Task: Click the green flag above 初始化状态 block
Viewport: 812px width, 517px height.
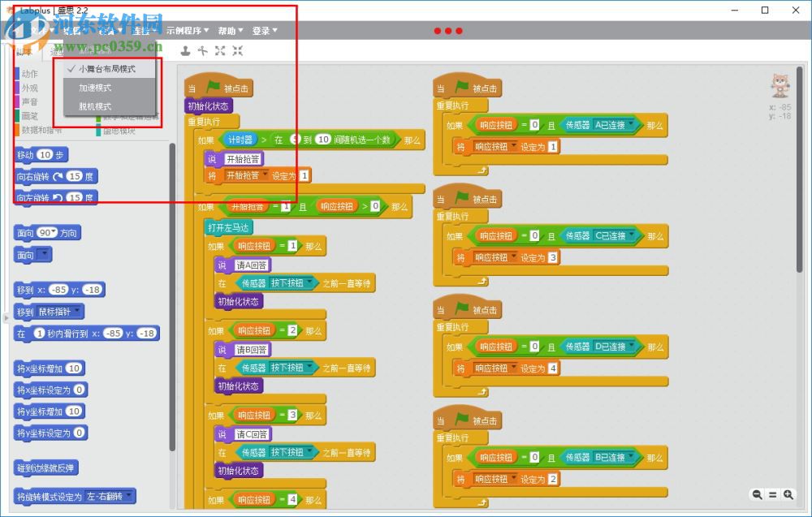Action: pyautogui.click(x=213, y=87)
